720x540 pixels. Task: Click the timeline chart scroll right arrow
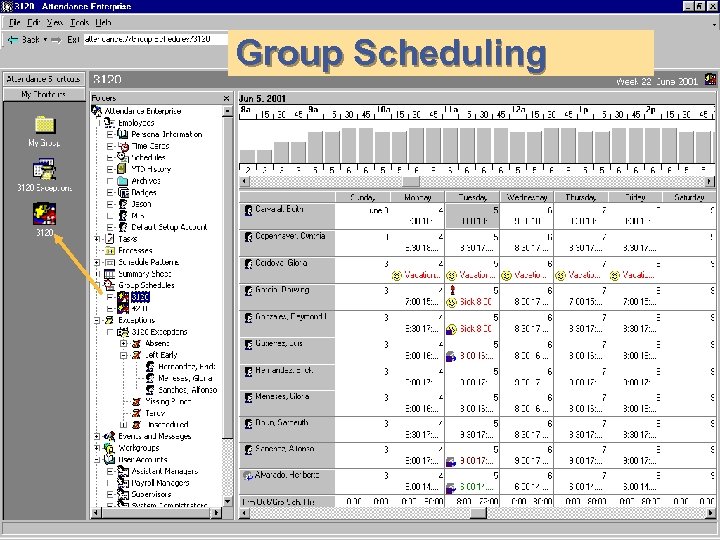(x=710, y=181)
